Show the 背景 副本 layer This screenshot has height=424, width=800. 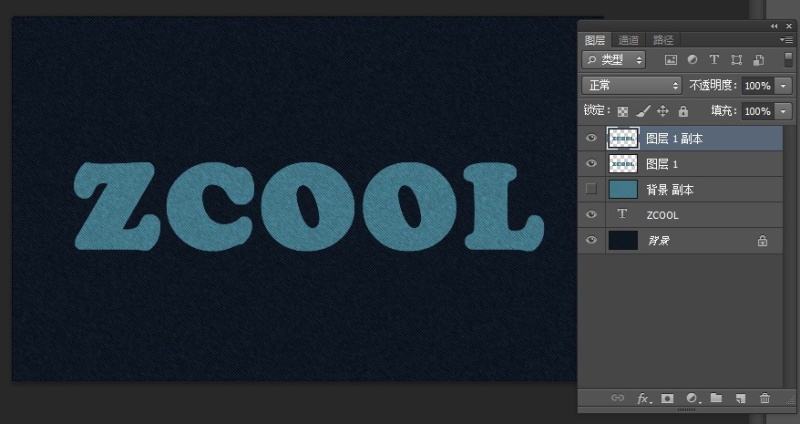click(x=591, y=189)
